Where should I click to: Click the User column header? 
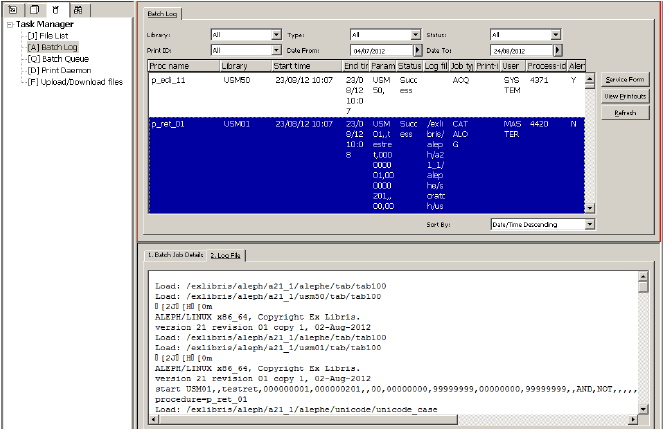[514, 66]
